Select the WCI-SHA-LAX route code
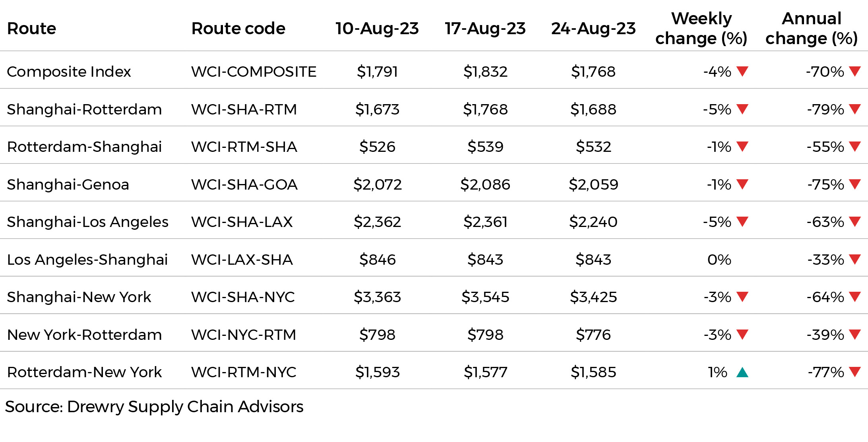Viewport: 868px width, 442px height. coord(242,222)
